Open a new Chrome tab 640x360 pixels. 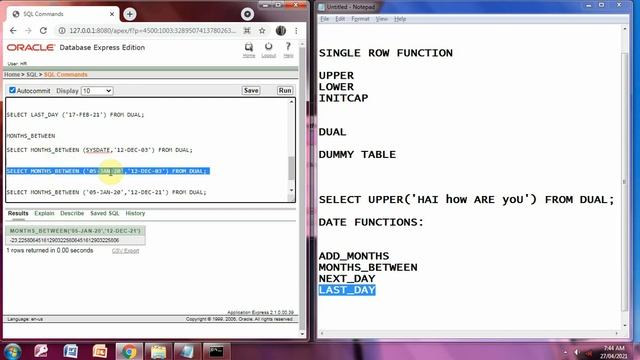pos(129,14)
